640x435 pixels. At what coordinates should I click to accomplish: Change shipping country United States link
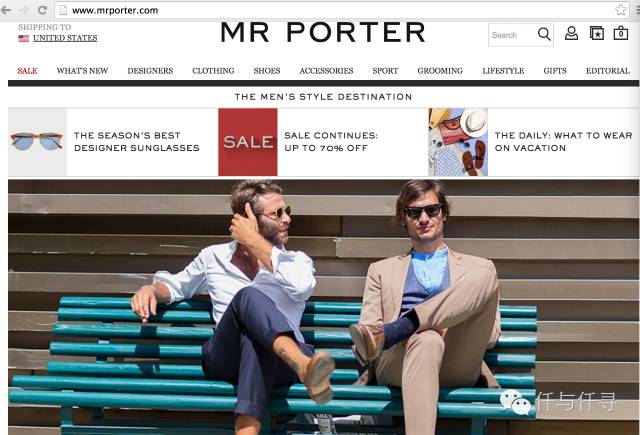[65, 38]
